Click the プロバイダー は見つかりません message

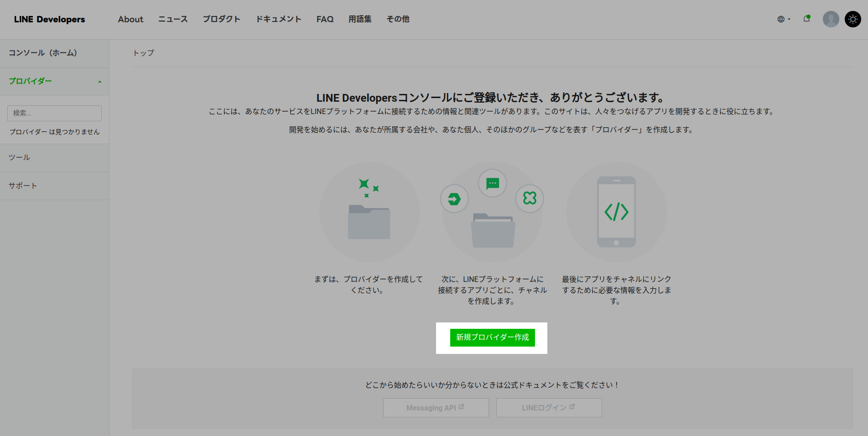(x=54, y=132)
